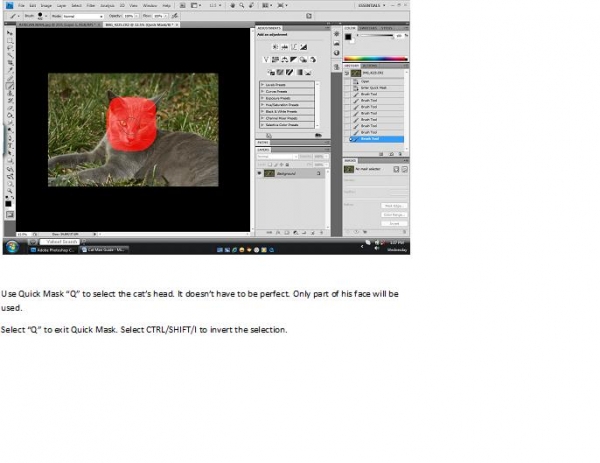This screenshot has height=463, width=600.
Task: Toggle visibility of the Background layer
Action: pos(259,173)
